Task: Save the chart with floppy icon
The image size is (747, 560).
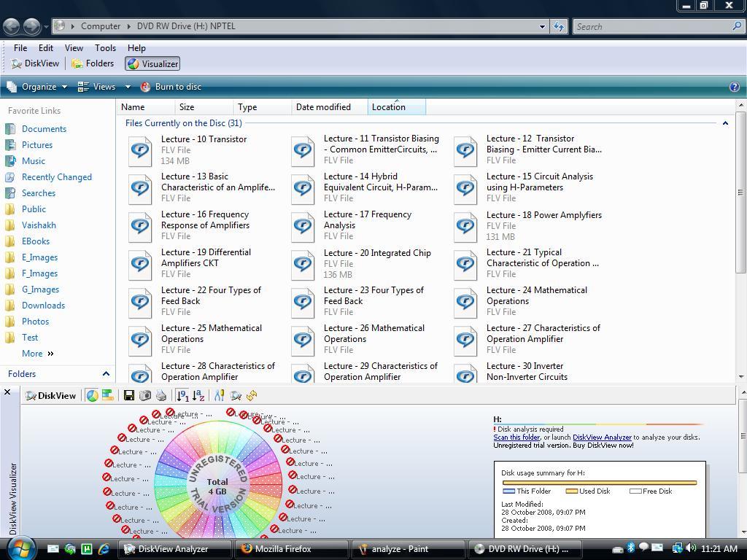Action: click(128, 395)
